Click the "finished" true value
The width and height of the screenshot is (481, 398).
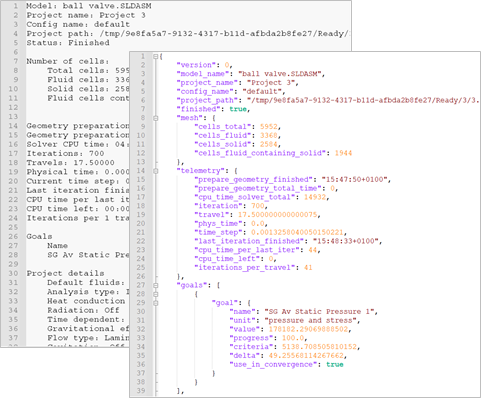(238, 109)
